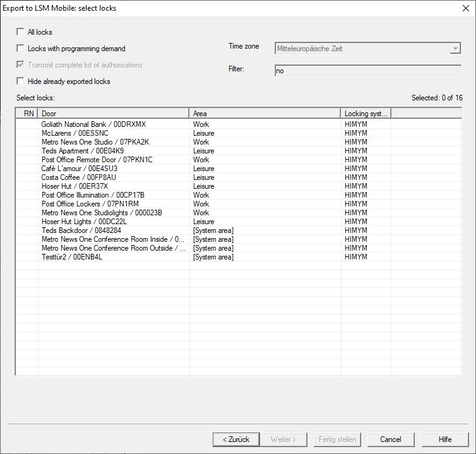This screenshot has width=476, height=454.
Task: Open the Time zone dropdown
Action: click(x=455, y=49)
